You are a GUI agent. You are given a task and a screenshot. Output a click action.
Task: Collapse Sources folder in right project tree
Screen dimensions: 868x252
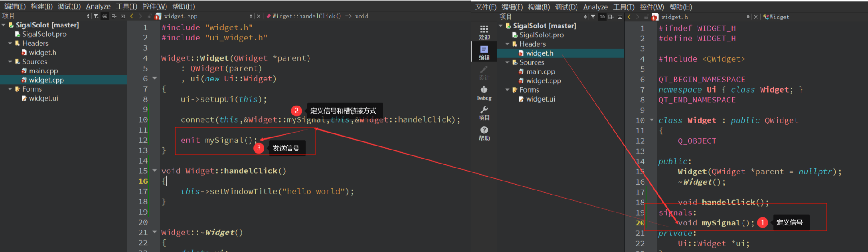507,62
